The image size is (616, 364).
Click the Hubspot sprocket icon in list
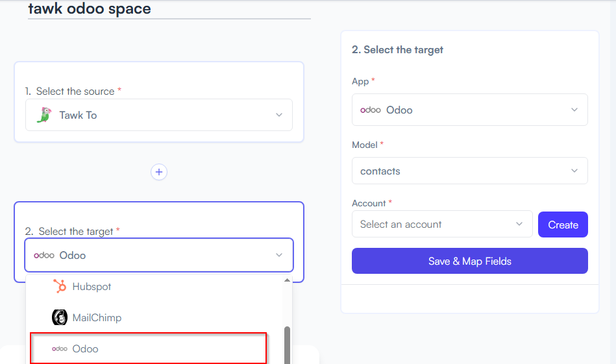[60, 286]
